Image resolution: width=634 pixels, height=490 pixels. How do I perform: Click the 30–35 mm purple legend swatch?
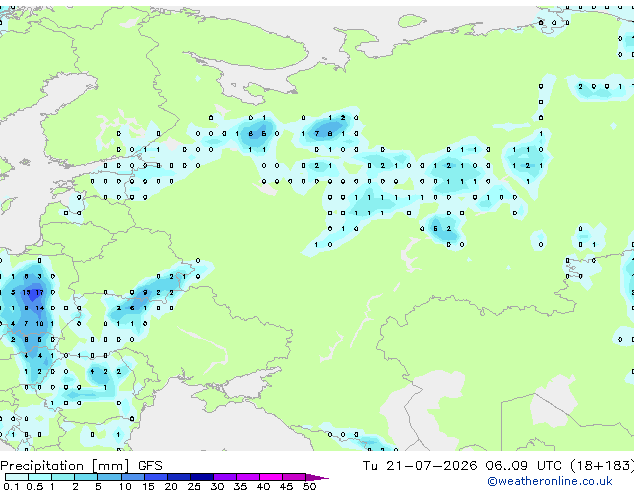coord(225,477)
